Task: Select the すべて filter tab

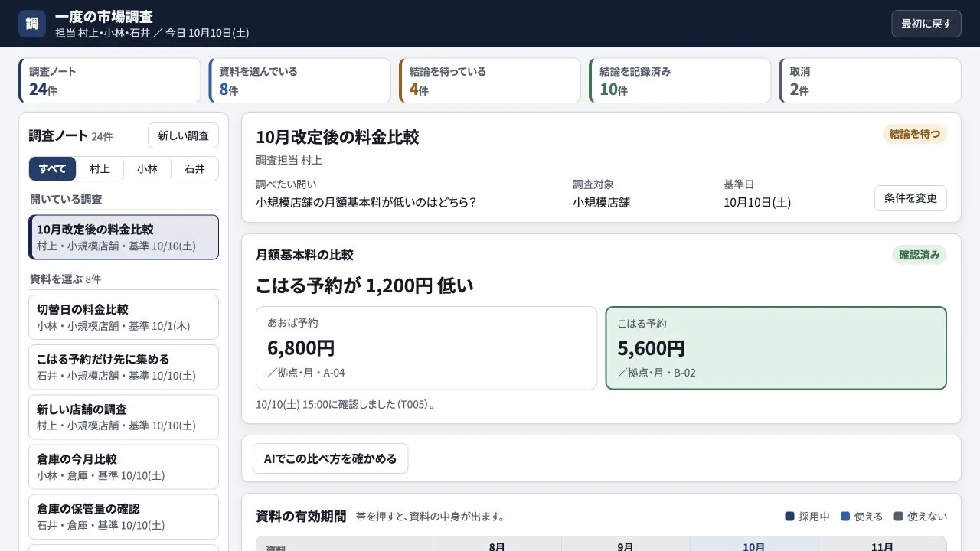Action: click(x=53, y=169)
